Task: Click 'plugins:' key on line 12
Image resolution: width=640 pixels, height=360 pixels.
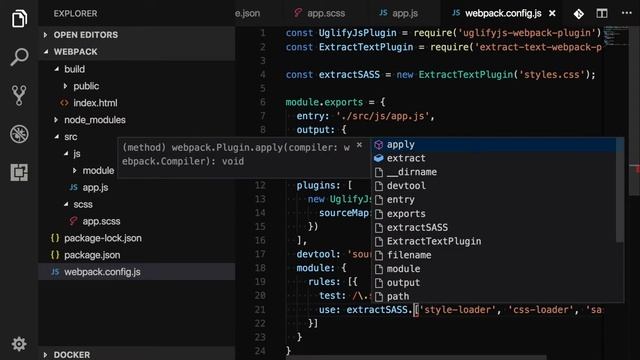Action: coord(318,185)
